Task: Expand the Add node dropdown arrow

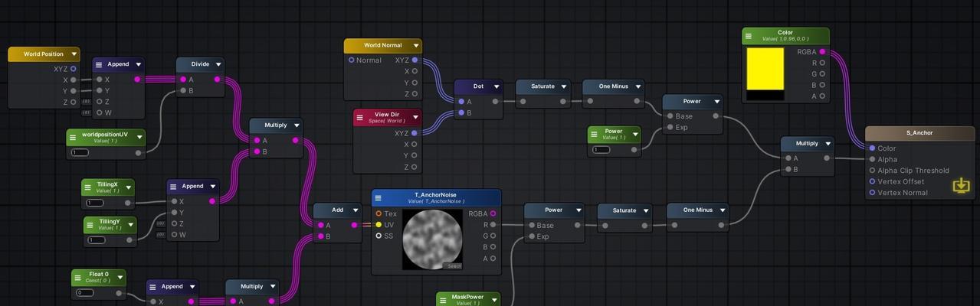Action: tap(356, 210)
